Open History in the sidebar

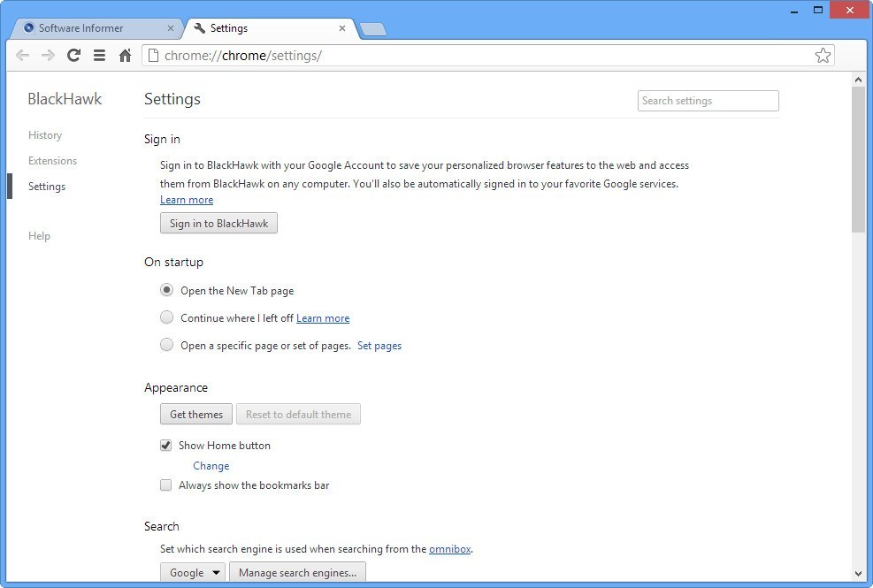(x=45, y=135)
